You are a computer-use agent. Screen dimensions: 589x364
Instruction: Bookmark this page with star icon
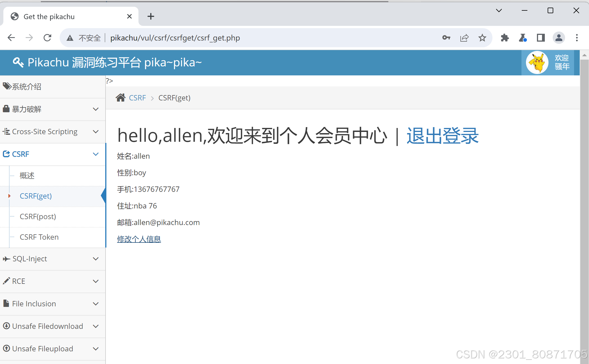point(482,38)
